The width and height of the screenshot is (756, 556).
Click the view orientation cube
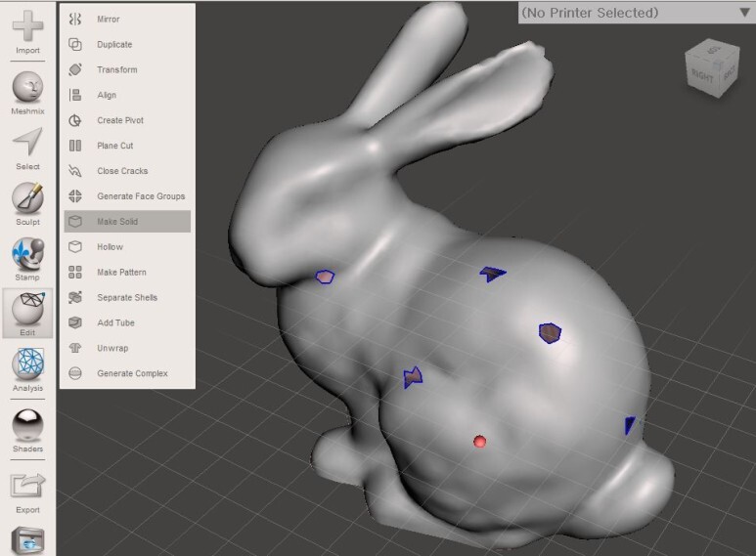[x=712, y=68]
